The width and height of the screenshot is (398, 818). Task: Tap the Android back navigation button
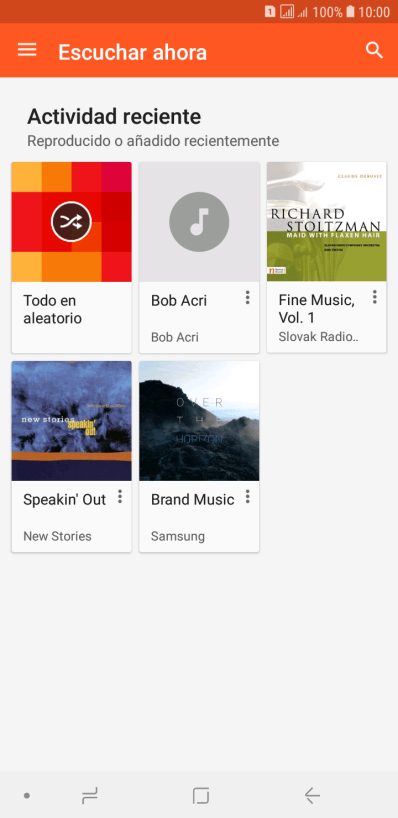pos(312,796)
